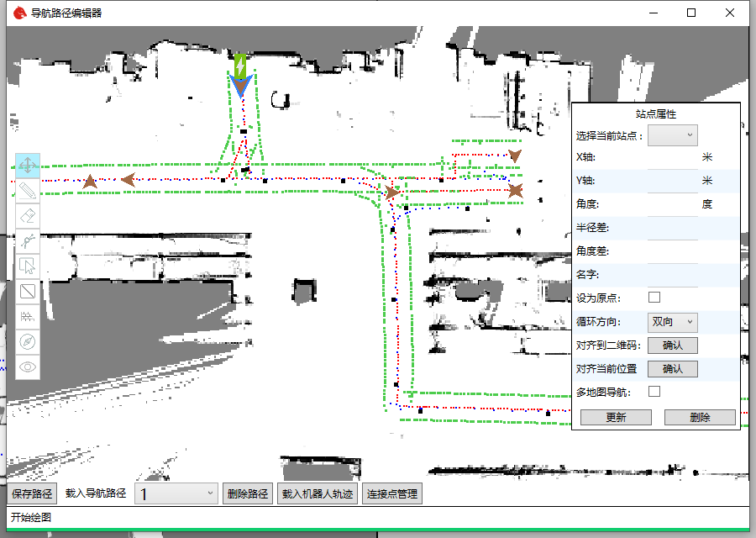Screen dimensions: 756x538
Task: Click the green charging station icon on map
Action: [240, 65]
